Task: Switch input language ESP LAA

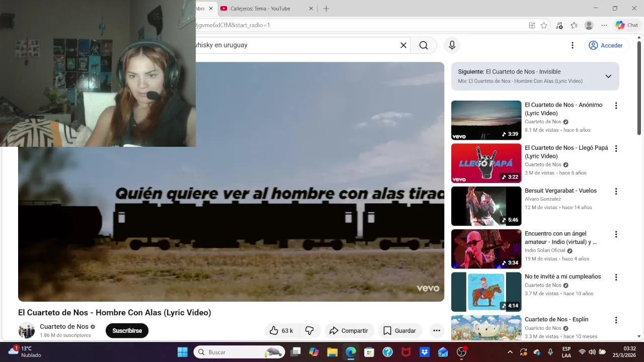Action: point(567,352)
